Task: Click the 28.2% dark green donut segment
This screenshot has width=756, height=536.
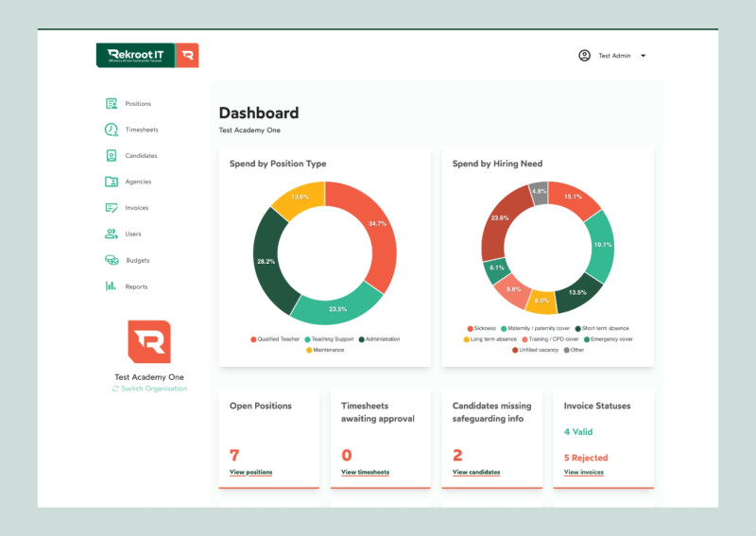Action: 268,261
